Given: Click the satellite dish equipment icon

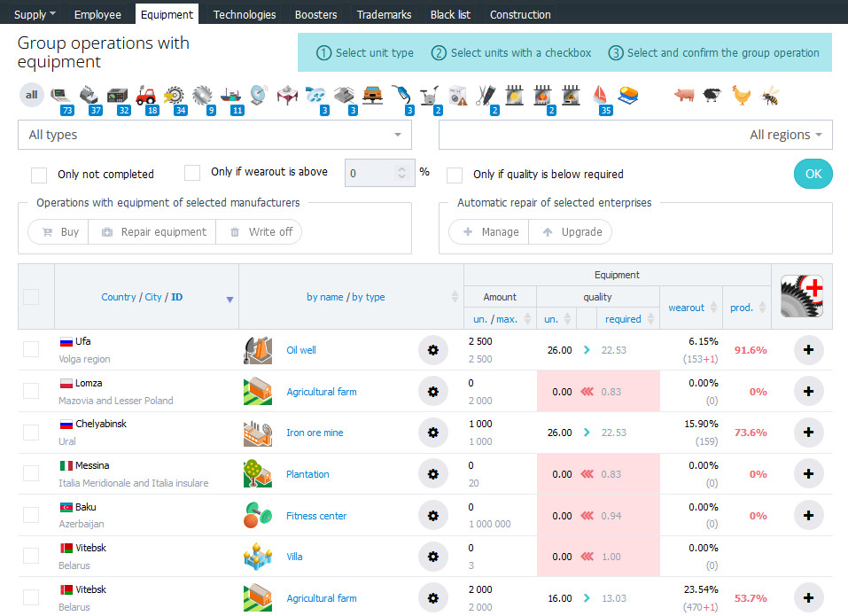Looking at the screenshot, I should pos(259,95).
